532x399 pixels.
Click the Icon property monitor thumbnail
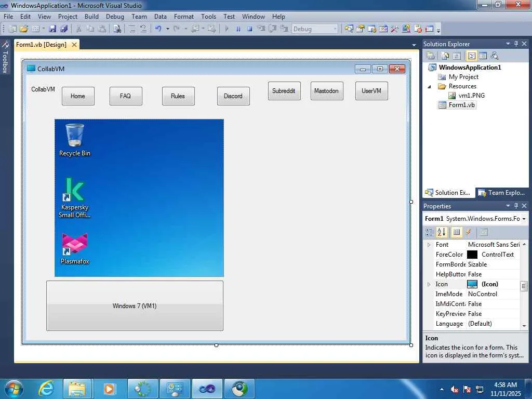click(472, 284)
